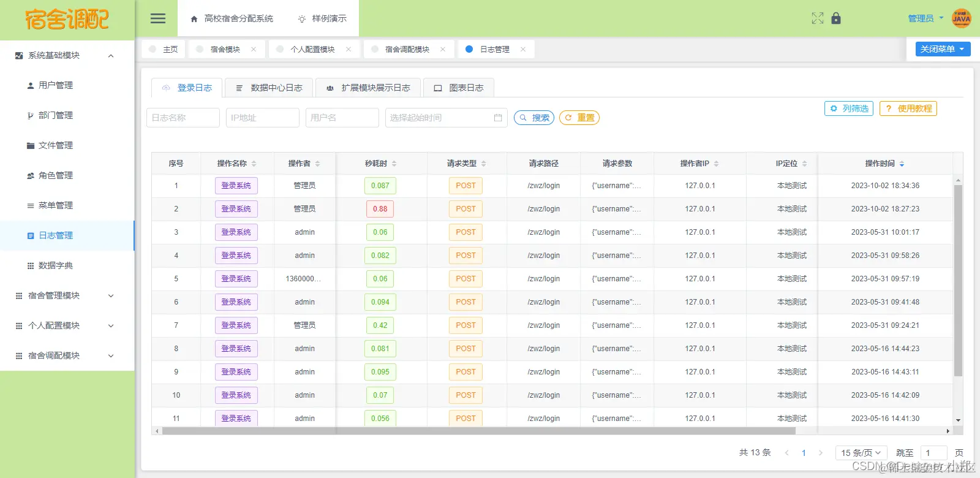Click the 选择起始时间 date field
980x478 pixels.
click(447, 118)
